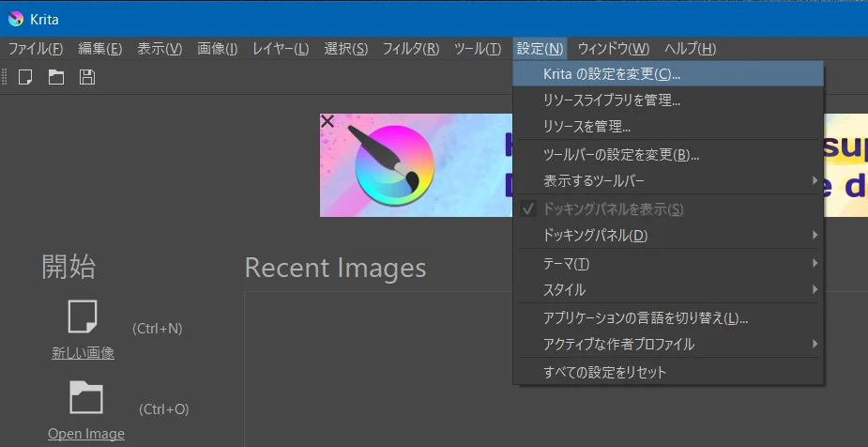Screen dimensions: 868x447
Task: Click the toolbar drag handle
Action: coord(5,77)
